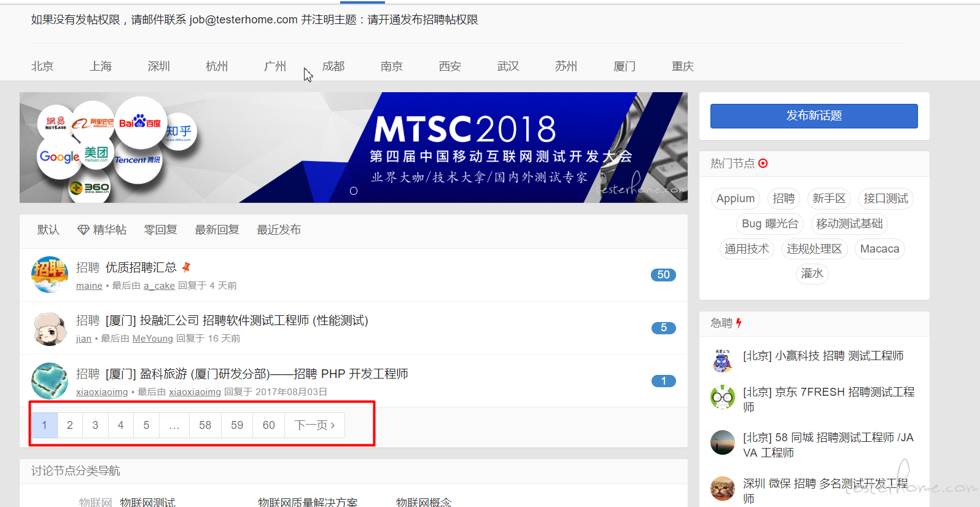Click the 50 reply count badge

pyautogui.click(x=663, y=275)
